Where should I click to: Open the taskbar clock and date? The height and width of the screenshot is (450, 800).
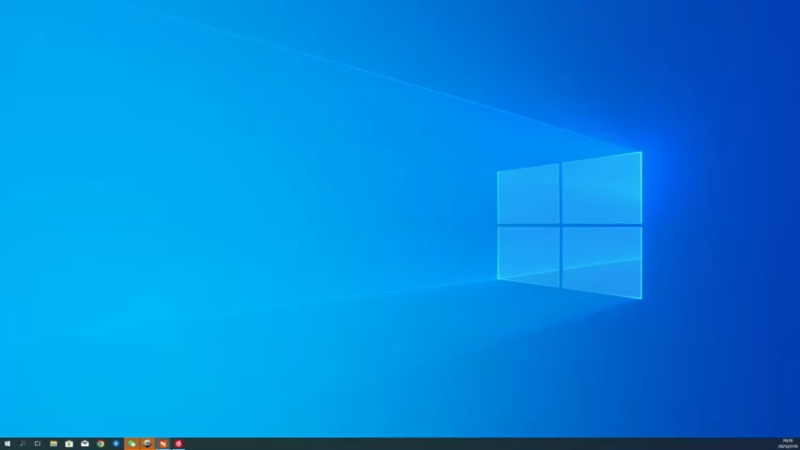click(x=787, y=444)
